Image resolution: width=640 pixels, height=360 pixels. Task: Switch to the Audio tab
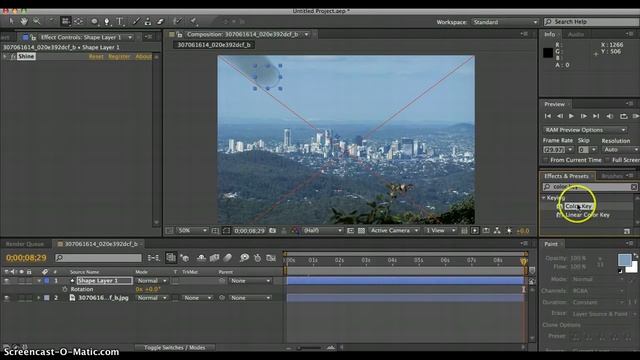click(x=576, y=34)
